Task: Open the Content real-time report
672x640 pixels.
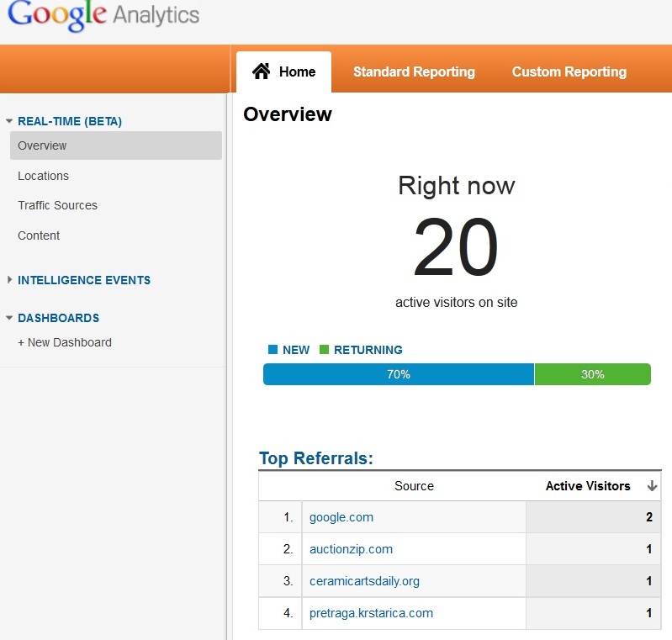Action: [39, 235]
